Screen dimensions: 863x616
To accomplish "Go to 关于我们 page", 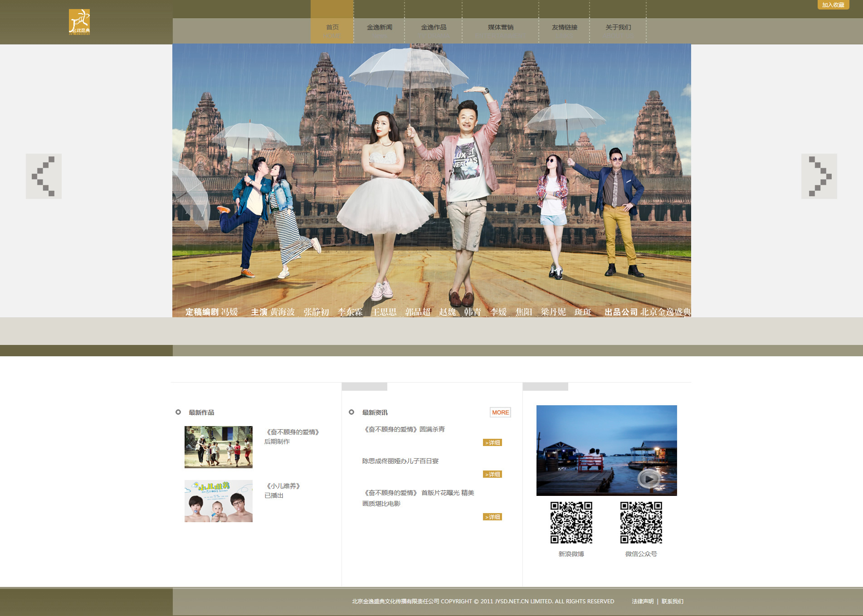I will 618,28.
